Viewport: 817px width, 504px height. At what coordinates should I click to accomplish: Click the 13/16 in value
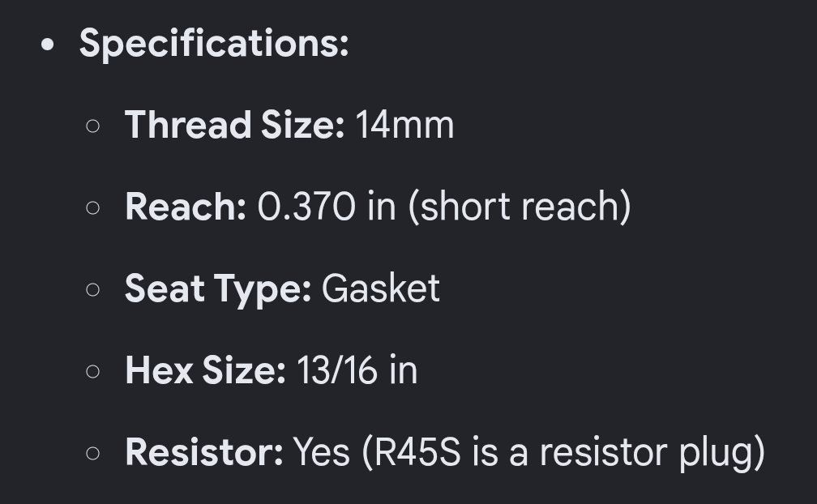click(x=357, y=370)
